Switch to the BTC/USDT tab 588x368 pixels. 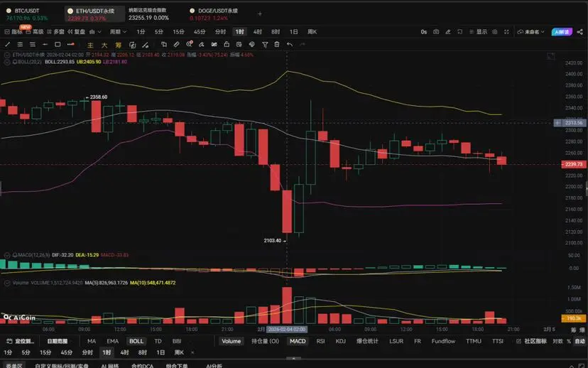[27, 14]
